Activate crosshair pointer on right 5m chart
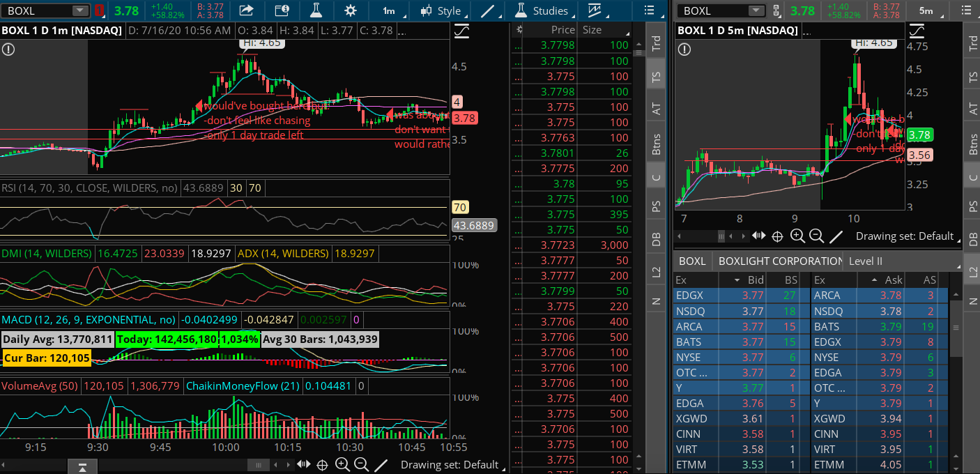This screenshot has height=474, width=980. click(x=777, y=236)
